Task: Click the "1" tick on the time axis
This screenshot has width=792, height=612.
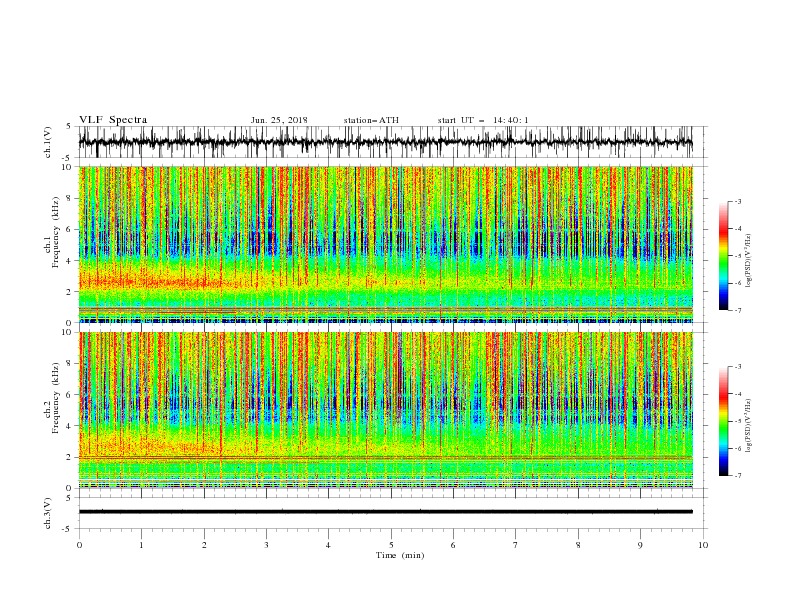Action: 141,545
